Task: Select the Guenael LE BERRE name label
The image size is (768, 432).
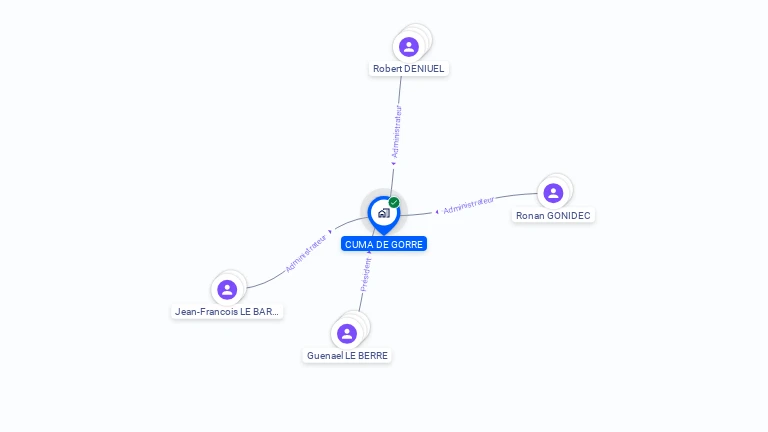Action: pos(347,356)
